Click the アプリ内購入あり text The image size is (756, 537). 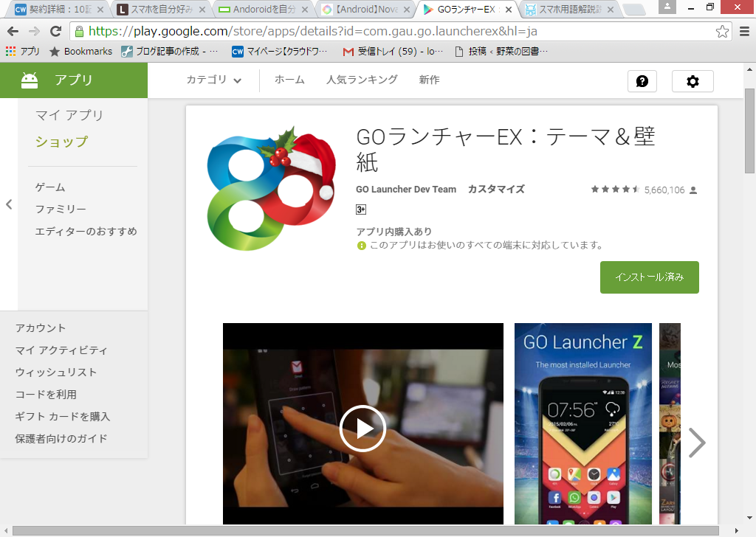[394, 232]
